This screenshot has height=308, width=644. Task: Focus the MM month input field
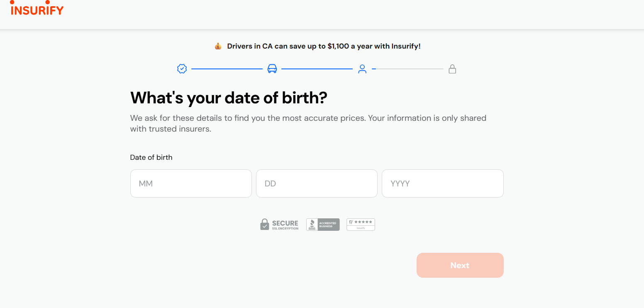[191, 183]
